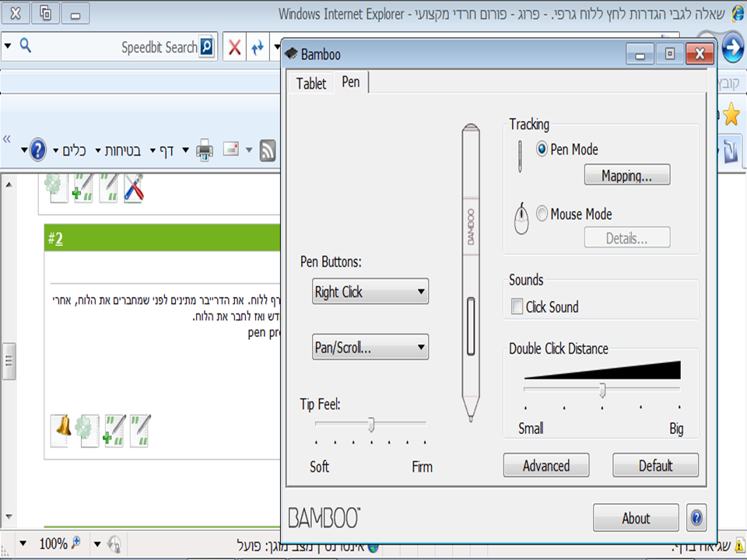Click the Advanced button

pos(546,465)
